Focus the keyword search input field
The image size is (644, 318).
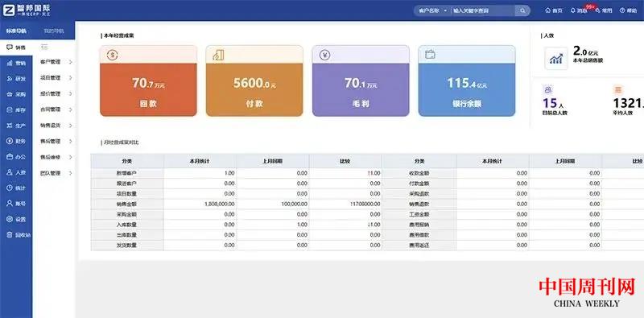coord(483,10)
